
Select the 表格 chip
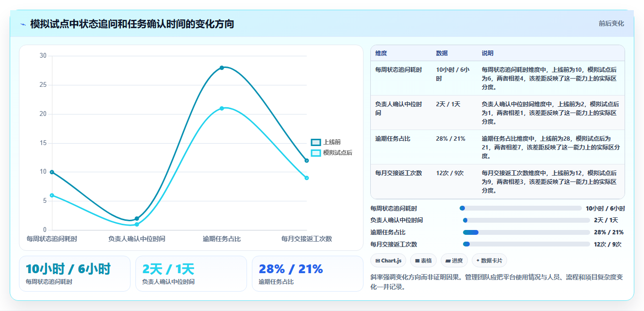coord(423,261)
